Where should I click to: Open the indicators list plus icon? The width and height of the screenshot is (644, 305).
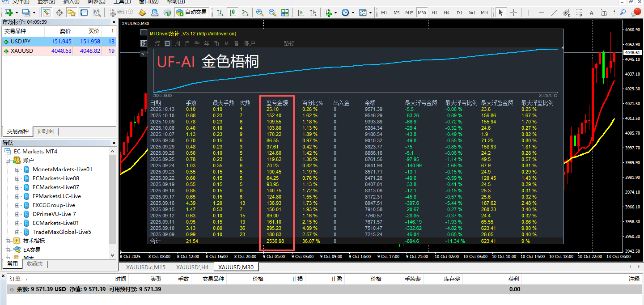[x=328, y=13]
